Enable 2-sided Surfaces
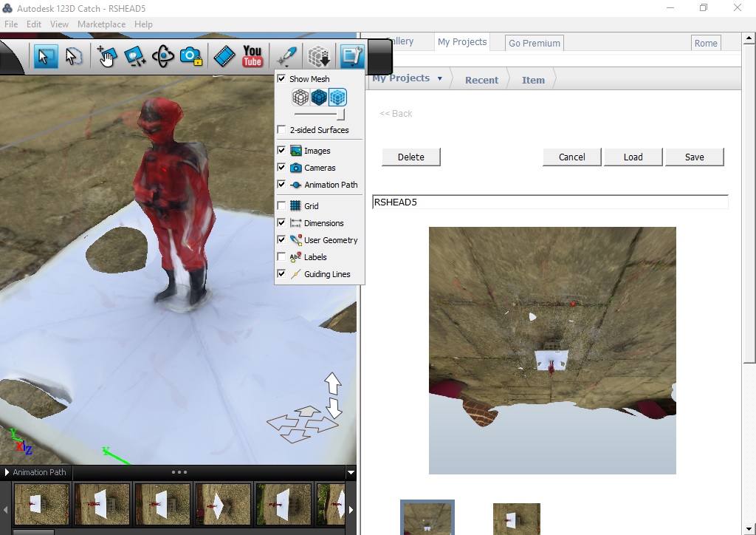756x535 pixels. click(281, 130)
